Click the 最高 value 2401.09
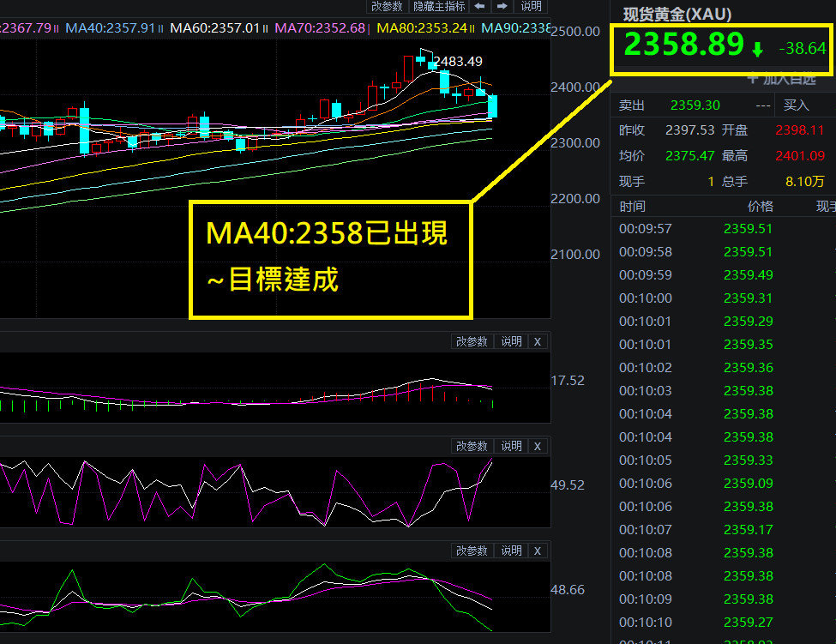836x644 pixels. click(800, 156)
